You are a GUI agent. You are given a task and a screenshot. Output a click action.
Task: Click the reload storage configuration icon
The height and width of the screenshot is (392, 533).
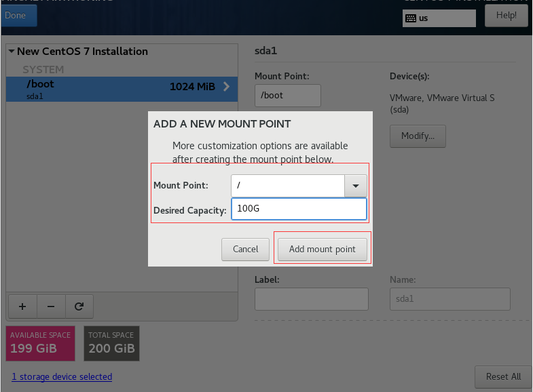(x=79, y=307)
